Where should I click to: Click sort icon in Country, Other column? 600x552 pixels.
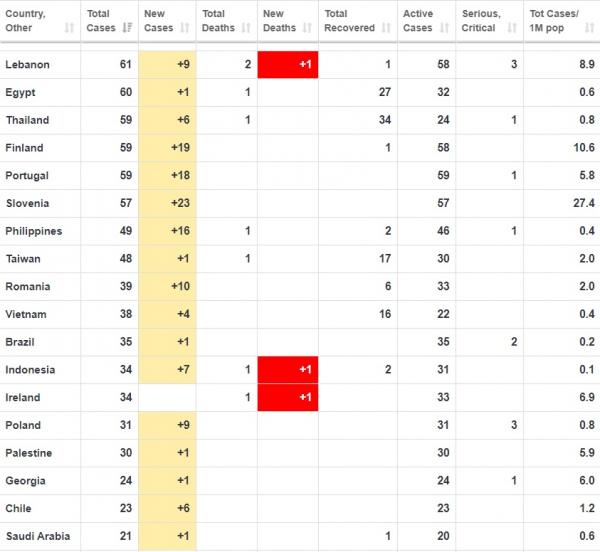[68, 28]
